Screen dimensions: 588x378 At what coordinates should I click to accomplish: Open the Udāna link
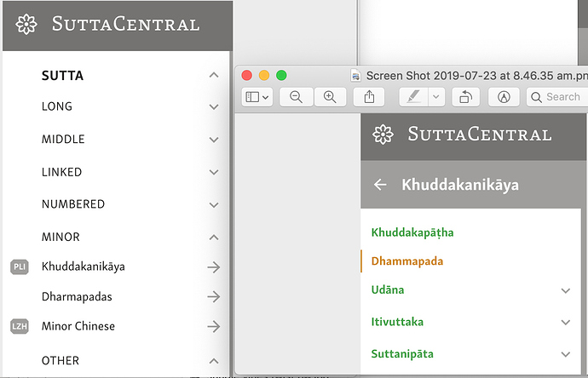point(388,289)
